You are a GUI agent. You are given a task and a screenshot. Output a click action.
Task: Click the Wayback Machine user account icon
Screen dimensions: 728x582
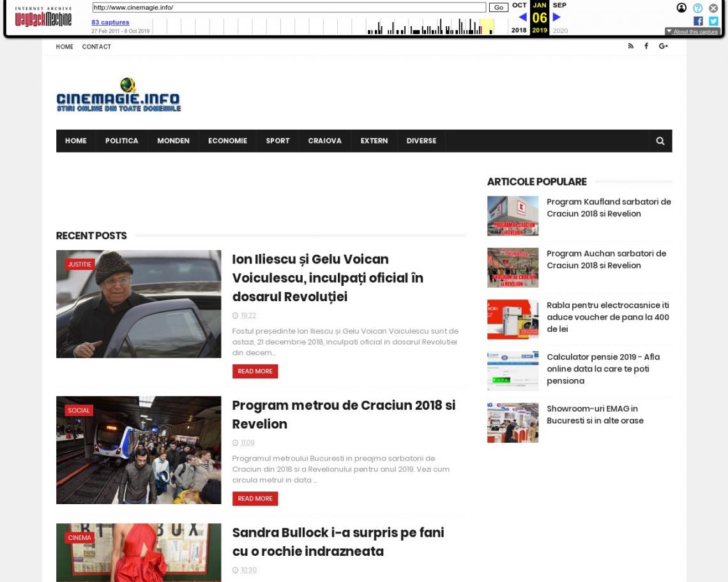click(x=681, y=8)
